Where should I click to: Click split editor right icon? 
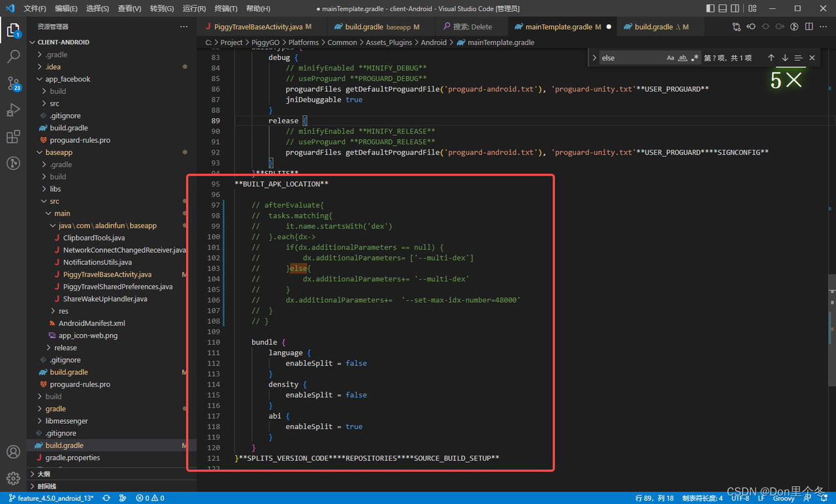809,27
